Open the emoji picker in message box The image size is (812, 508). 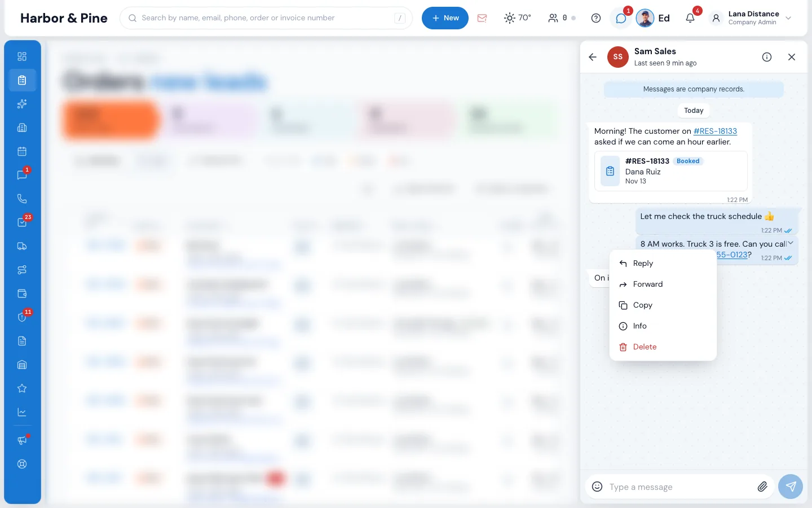(597, 487)
